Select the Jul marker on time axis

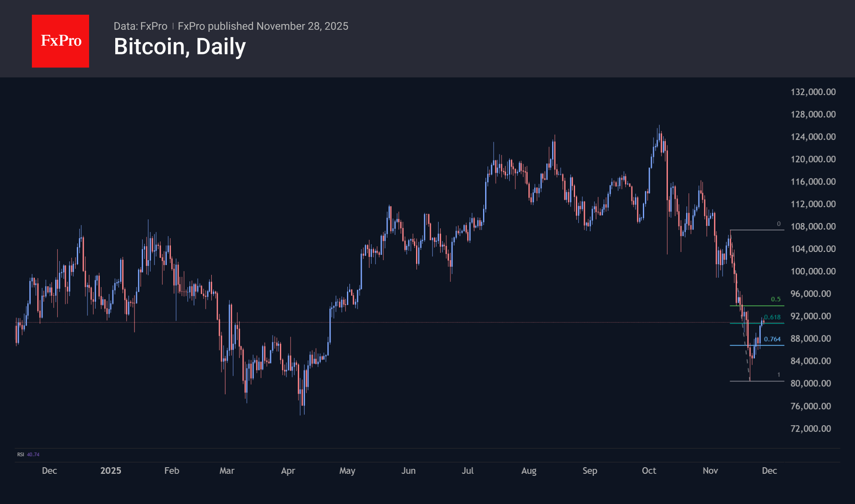(468, 471)
